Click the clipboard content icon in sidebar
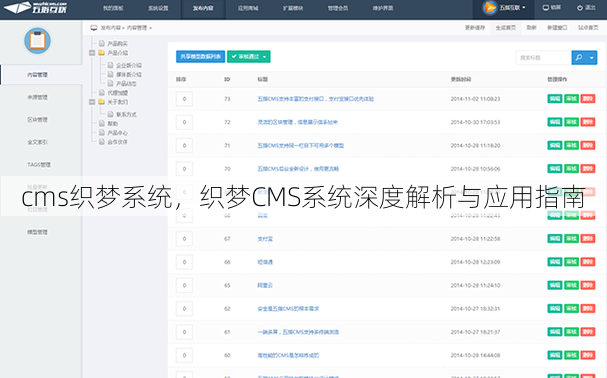Screen dimensions: 607x378 pos(37,40)
